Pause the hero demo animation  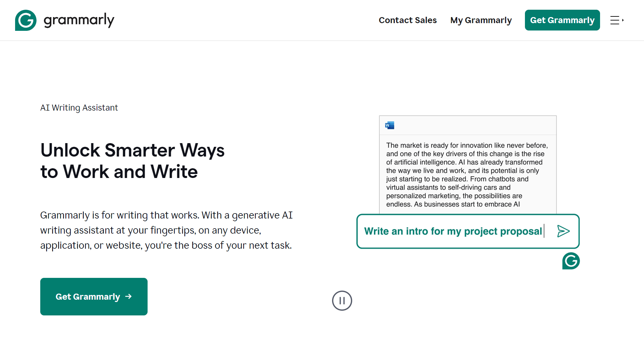pyautogui.click(x=342, y=301)
